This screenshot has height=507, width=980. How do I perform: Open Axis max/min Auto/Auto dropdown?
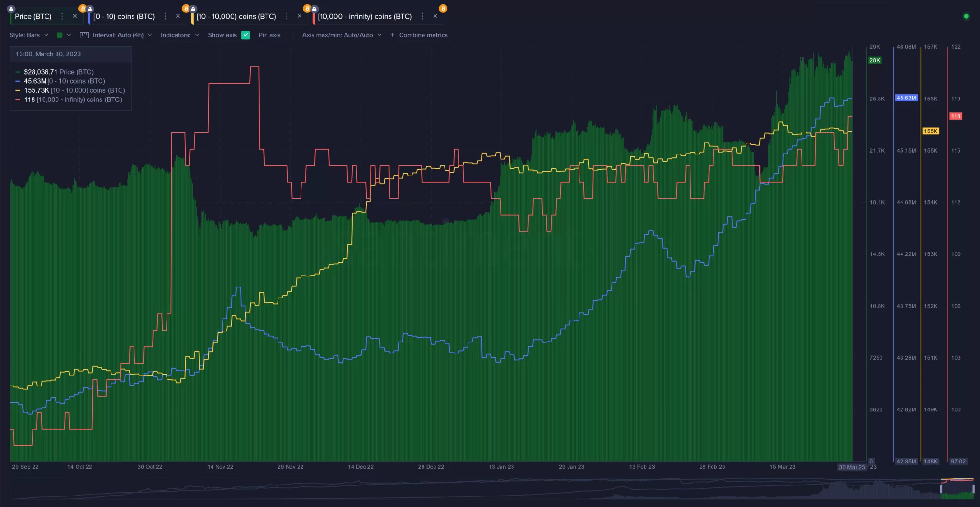click(x=342, y=35)
